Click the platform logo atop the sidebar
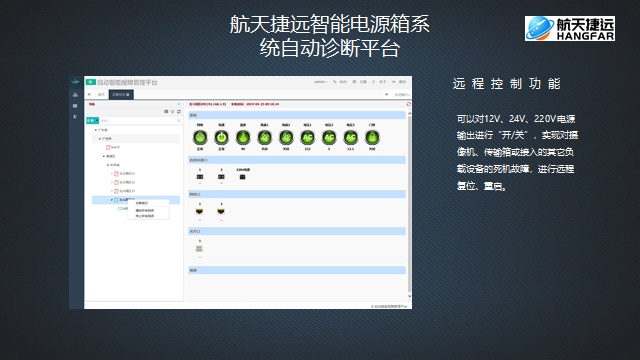 (x=76, y=82)
